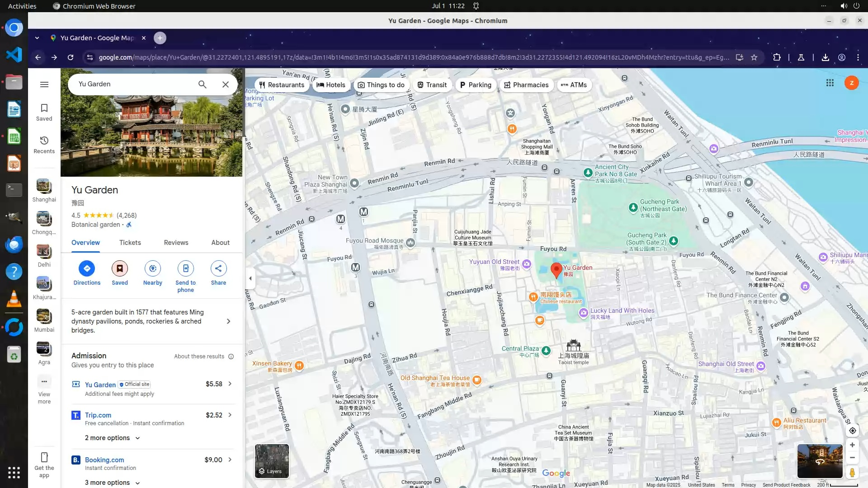Expand 3 more options under Booking.com
The image size is (868, 488).
(x=112, y=483)
